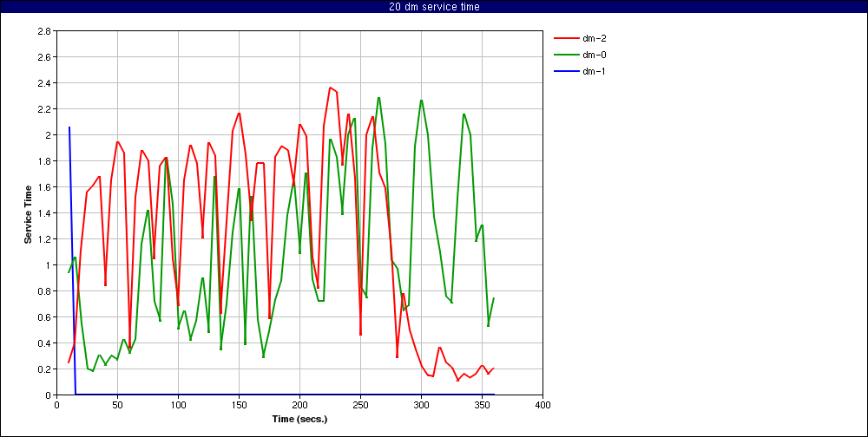The width and height of the screenshot is (868, 437).
Task: Click the '20 dm service time' title
Action: (433, 7)
